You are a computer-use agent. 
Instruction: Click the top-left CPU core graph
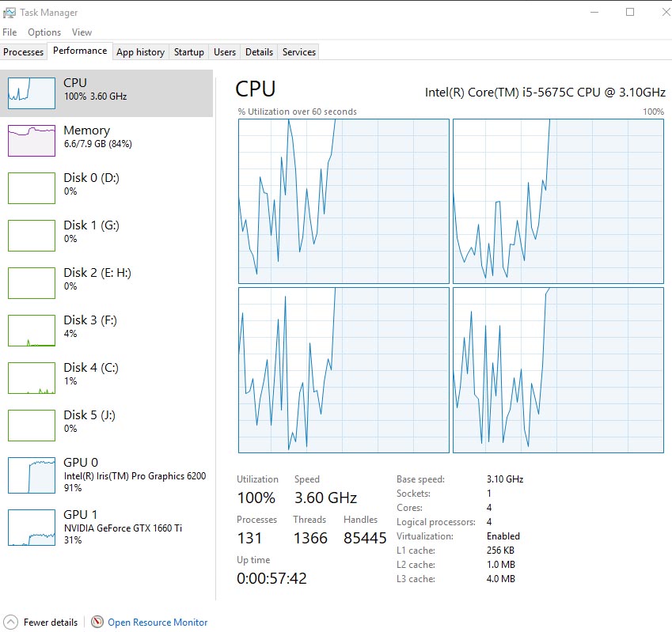344,201
